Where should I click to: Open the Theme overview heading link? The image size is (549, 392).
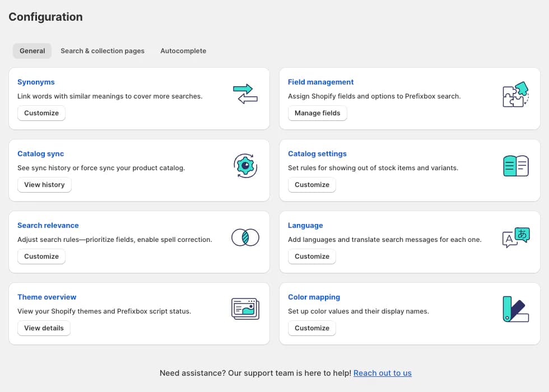[x=47, y=297]
